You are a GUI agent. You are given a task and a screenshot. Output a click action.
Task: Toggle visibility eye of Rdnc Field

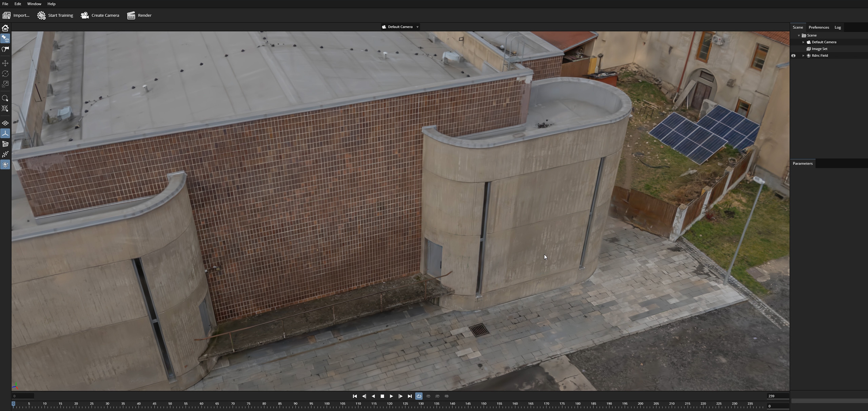(793, 56)
